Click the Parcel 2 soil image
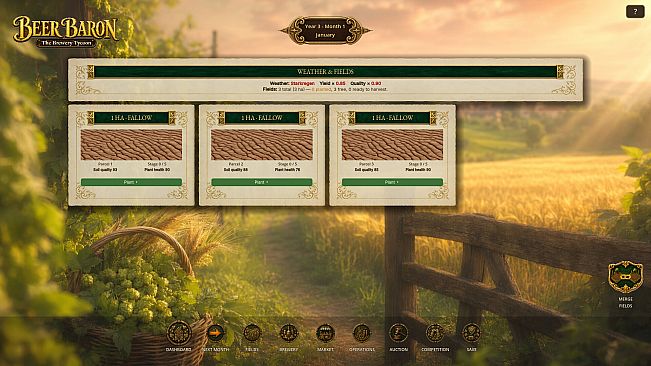Image resolution: width=651 pixels, height=366 pixels. [x=262, y=144]
